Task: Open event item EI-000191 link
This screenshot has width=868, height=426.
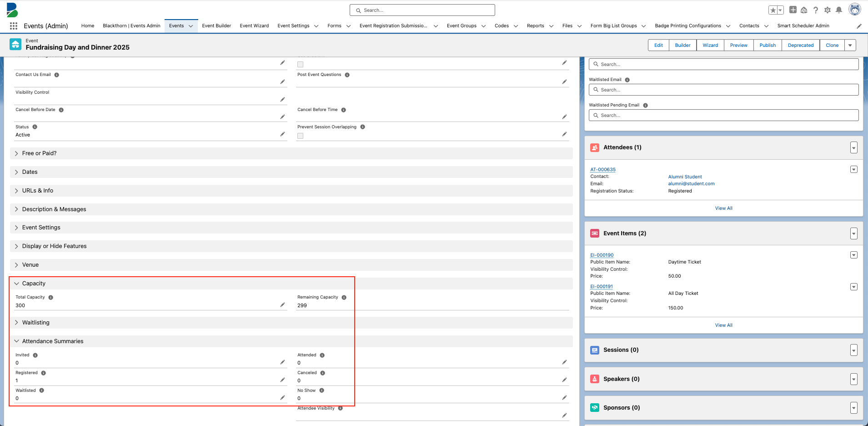Action: [602, 286]
